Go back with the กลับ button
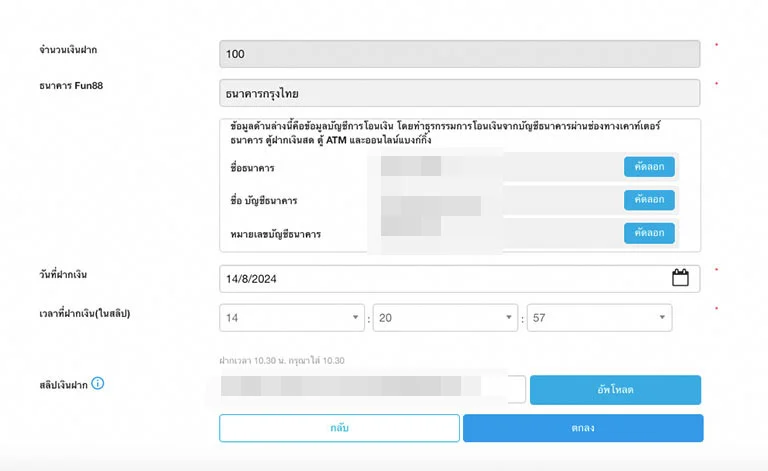The height and width of the screenshot is (471, 768). coord(339,428)
